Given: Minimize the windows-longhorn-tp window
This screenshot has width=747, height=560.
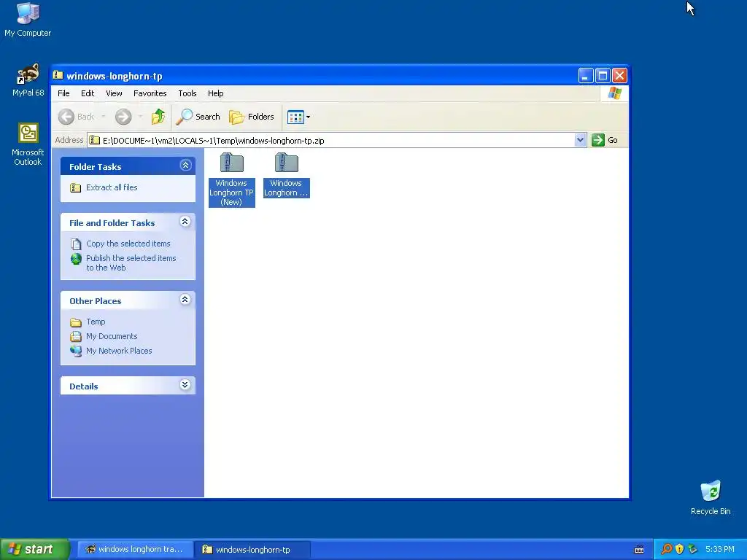Looking at the screenshot, I should [x=586, y=75].
